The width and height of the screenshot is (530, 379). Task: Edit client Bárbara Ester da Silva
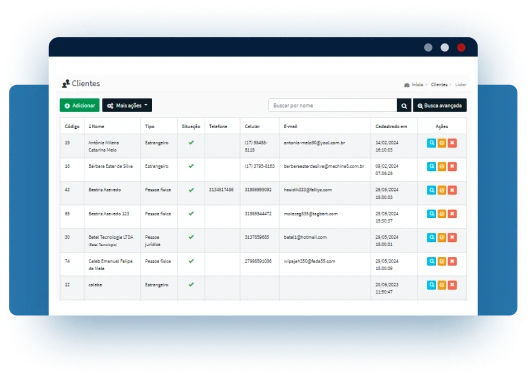pos(442,166)
